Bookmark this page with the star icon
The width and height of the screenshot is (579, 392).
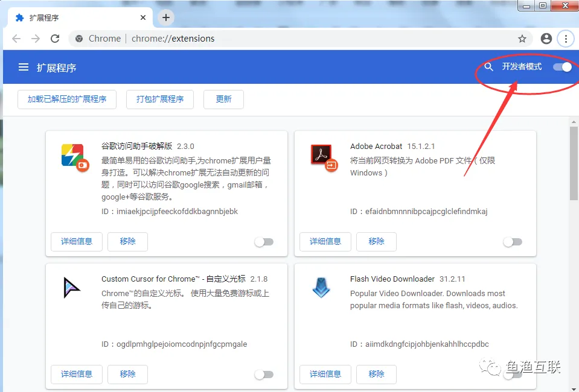coord(522,39)
